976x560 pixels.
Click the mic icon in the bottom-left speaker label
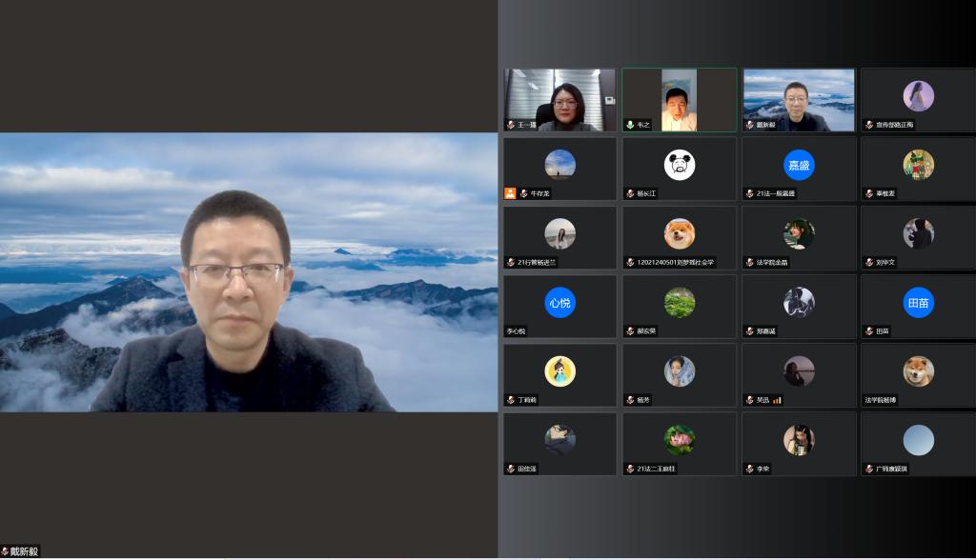5,551
